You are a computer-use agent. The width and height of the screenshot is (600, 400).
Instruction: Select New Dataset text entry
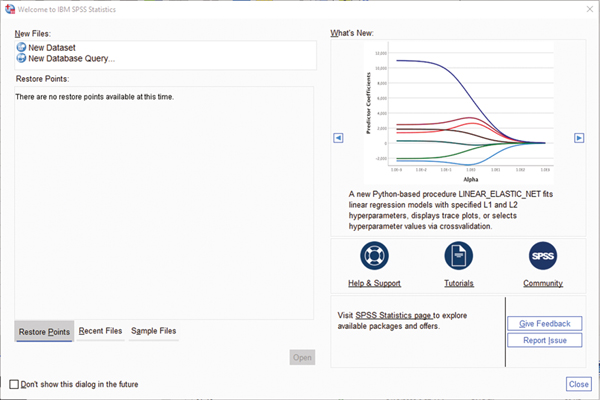coord(52,48)
